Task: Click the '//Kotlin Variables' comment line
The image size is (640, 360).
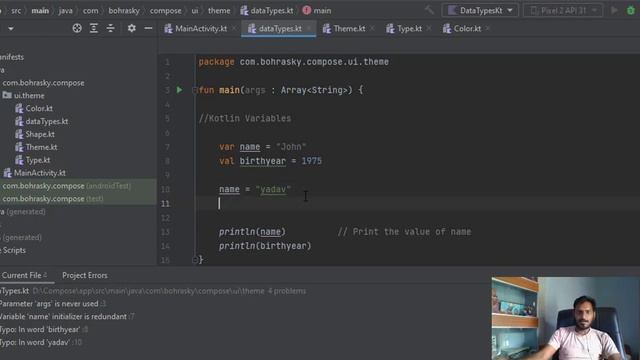Action: [245, 118]
